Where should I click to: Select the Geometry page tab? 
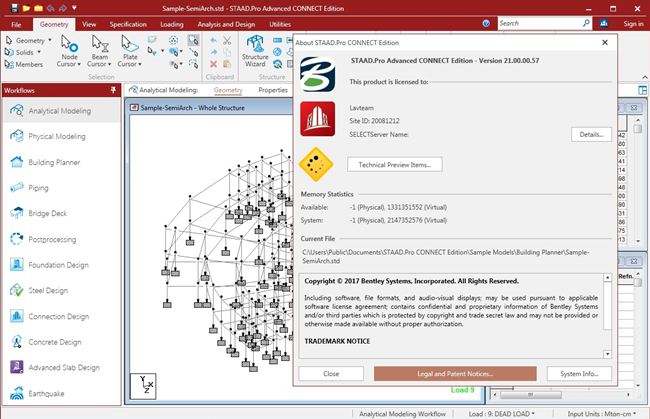[228, 90]
